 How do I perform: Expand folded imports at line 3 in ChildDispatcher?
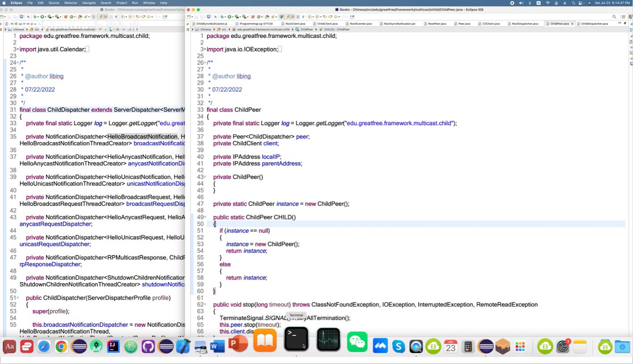[18, 49]
